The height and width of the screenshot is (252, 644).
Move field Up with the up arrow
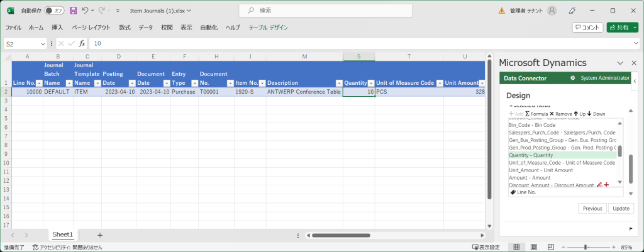point(579,114)
